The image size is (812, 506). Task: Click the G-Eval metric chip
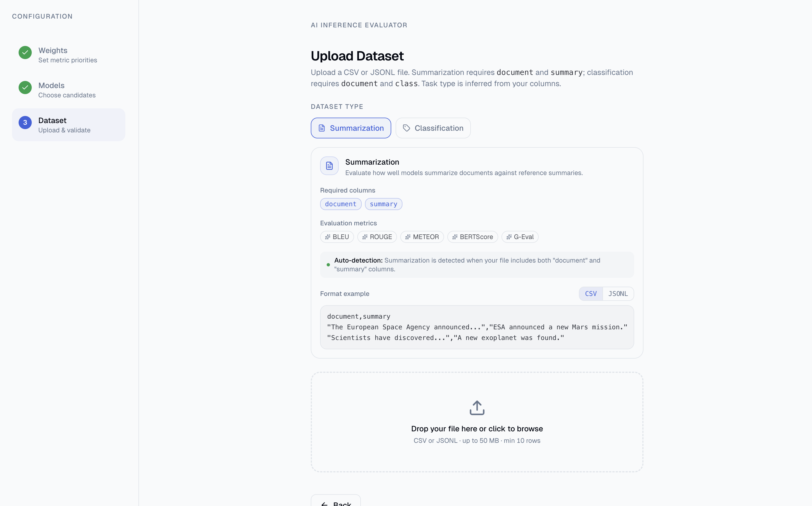click(520, 237)
